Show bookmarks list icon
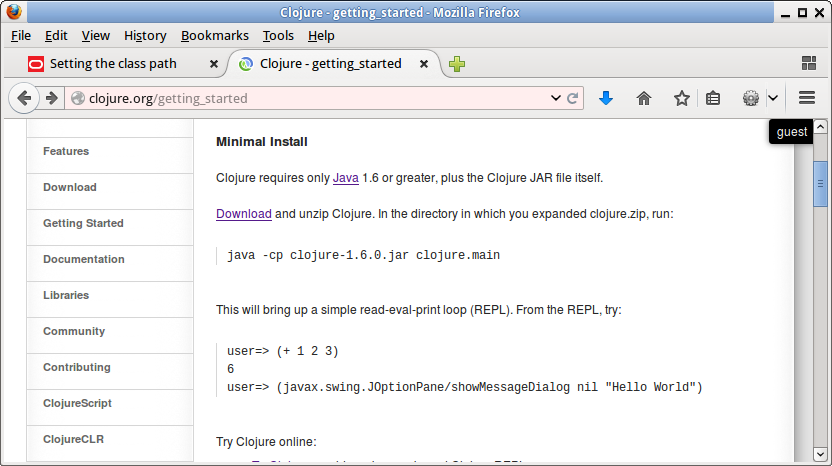The image size is (832, 466). (713, 98)
